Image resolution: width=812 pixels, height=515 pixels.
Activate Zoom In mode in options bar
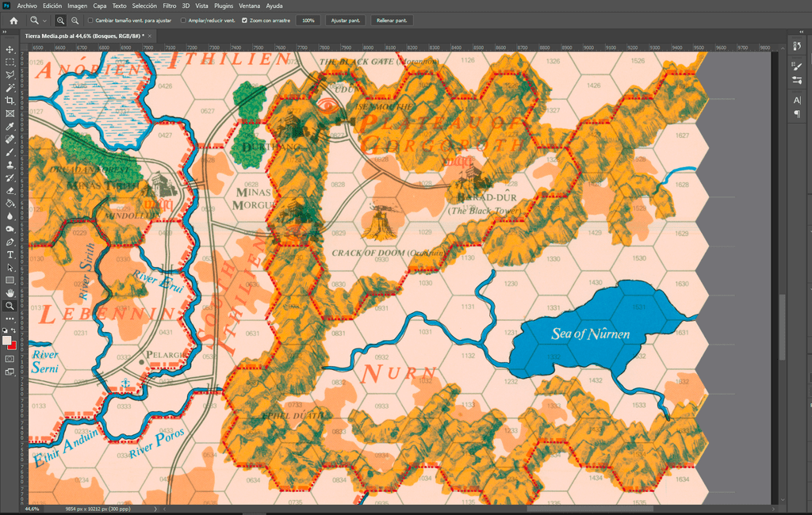pos(60,21)
